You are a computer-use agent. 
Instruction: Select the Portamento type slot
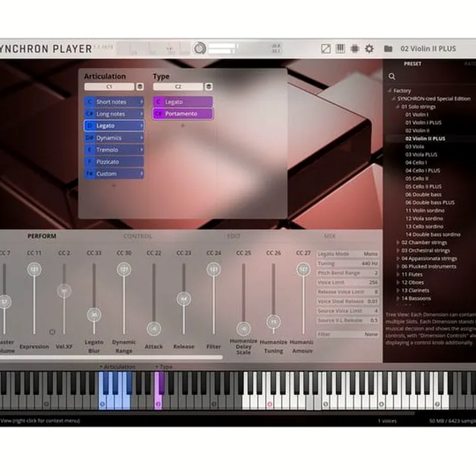[182, 114]
